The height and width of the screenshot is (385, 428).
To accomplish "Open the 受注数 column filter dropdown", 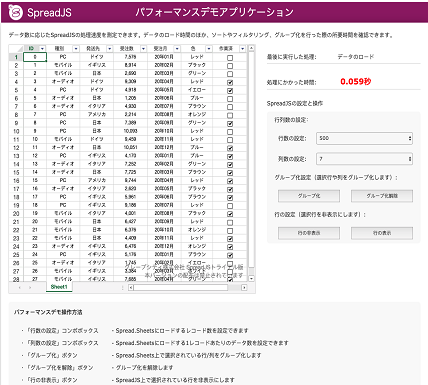I will click(143, 49).
